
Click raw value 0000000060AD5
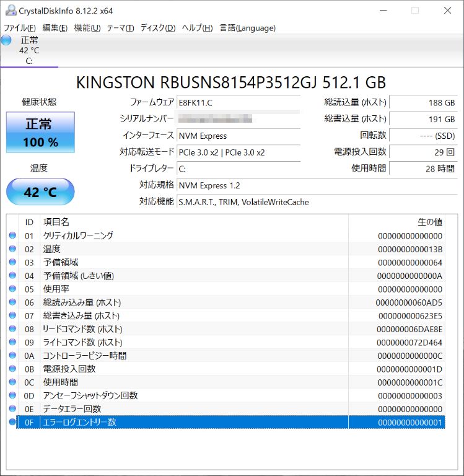(409, 302)
